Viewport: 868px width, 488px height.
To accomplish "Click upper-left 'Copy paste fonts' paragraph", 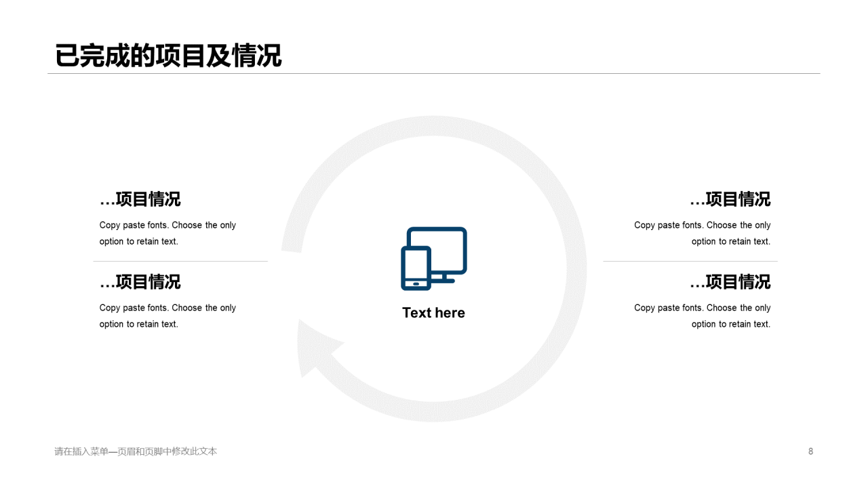I will pos(167,233).
